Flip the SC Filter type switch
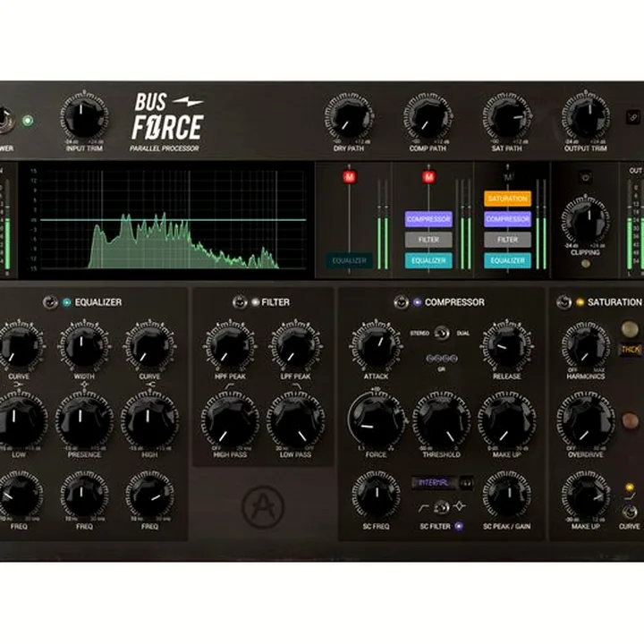 click(x=442, y=508)
